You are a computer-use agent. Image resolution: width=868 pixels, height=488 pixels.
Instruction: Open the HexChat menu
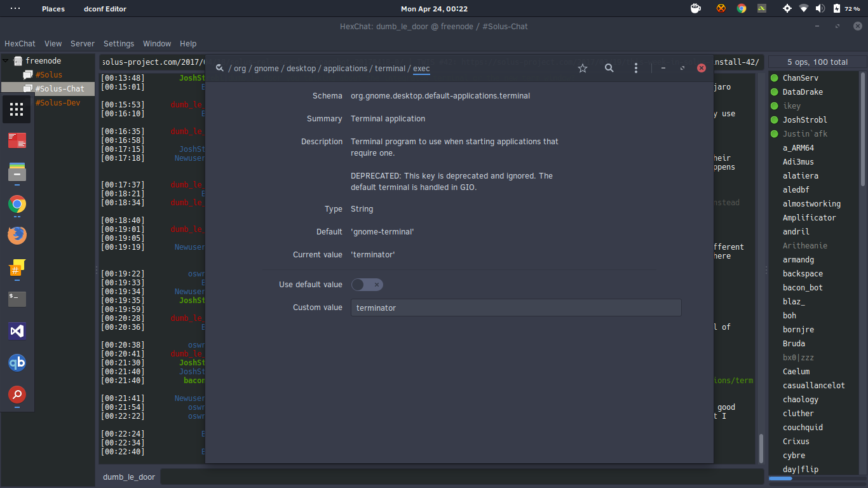pyautogui.click(x=20, y=44)
